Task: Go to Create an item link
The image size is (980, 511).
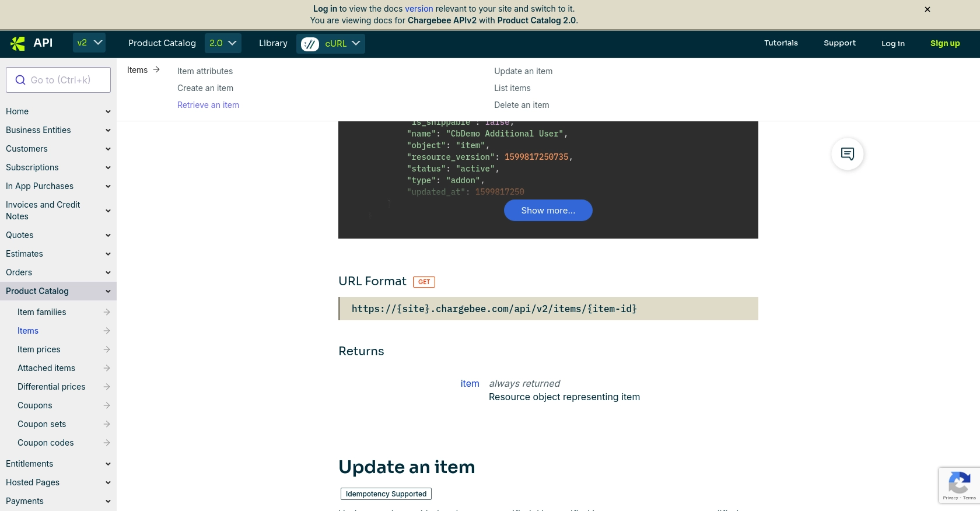Action: [205, 88]
